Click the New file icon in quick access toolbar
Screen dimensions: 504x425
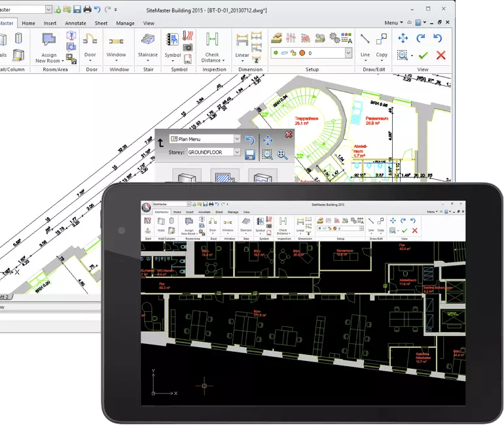58,10
